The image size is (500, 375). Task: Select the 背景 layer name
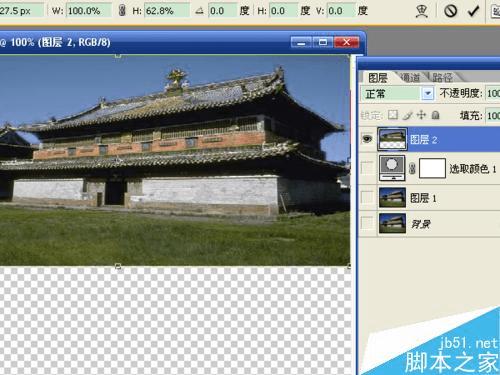click(x=420, y=224)
